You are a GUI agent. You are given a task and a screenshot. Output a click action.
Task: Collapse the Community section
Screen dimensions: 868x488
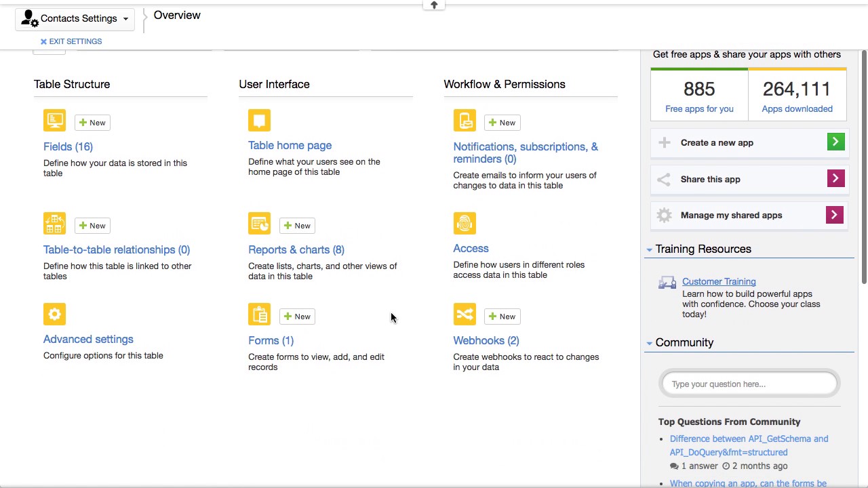click(650, 343)
